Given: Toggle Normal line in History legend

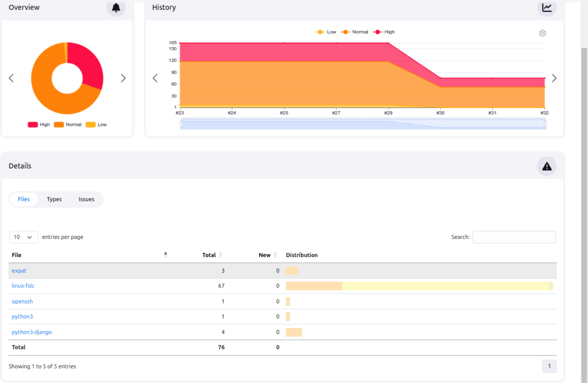Looking at the screenshot, I should (354, 32).
